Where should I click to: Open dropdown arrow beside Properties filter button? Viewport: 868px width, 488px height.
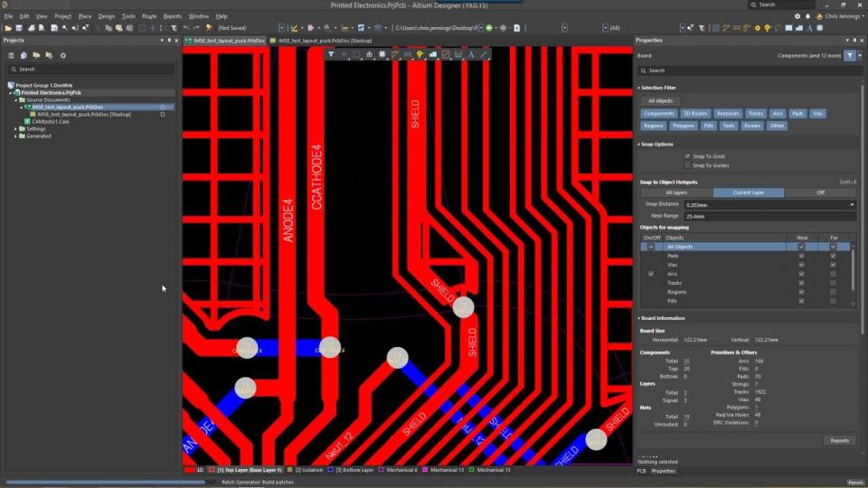tap(860, 55)
